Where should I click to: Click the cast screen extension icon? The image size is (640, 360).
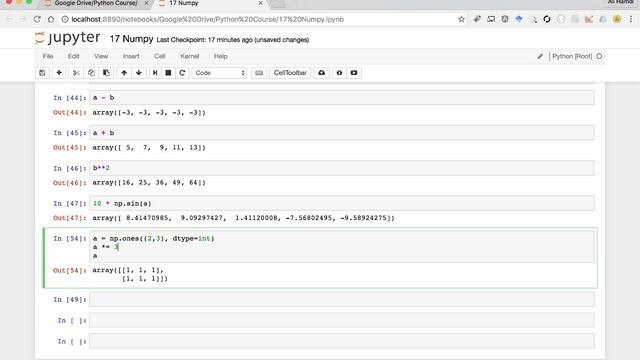[x=491, y=19]
